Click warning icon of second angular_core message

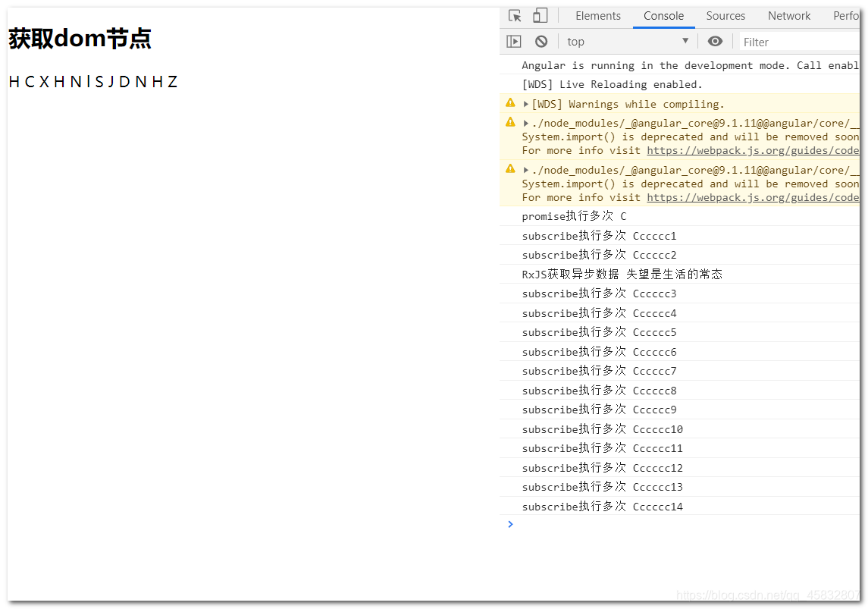[x=510, y=169]
